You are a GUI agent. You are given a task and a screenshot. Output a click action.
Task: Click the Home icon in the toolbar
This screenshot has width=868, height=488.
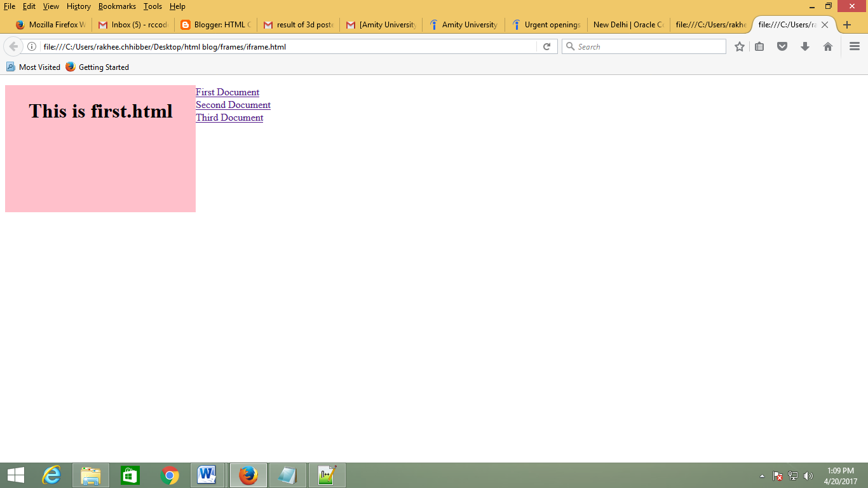[827, 46]
